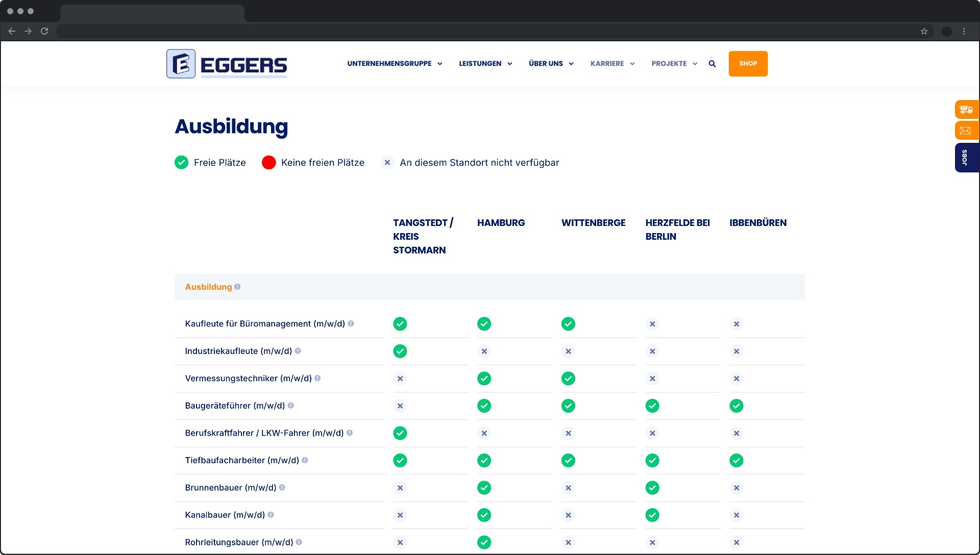Open the search magnifying glass in navigation
Viewport: 980px width, 555px height.
coord(712,63)
